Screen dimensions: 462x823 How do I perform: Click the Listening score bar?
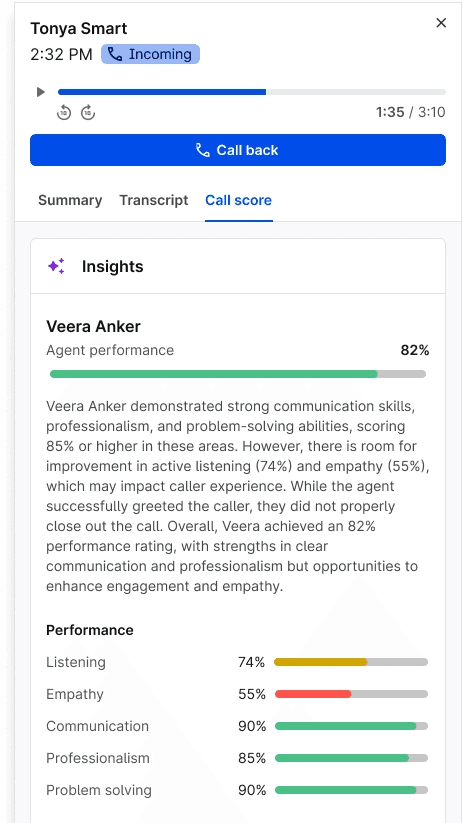(351, 662)
